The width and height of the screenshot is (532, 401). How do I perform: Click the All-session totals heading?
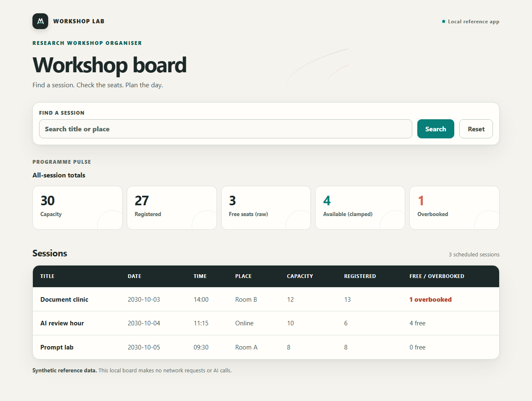pos(59,175)
